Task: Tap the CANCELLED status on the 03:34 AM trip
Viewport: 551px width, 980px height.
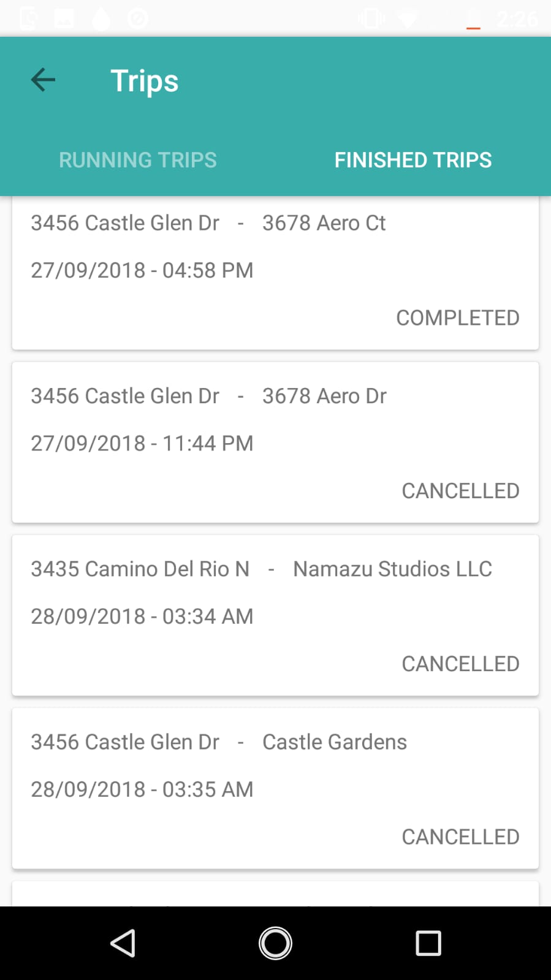Action: 460,663
